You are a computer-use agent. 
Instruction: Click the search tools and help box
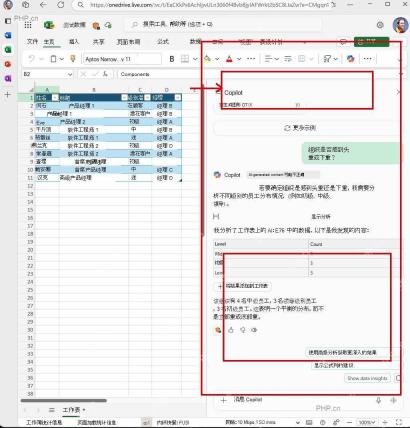pyautogui.click(x=223, y=24)
